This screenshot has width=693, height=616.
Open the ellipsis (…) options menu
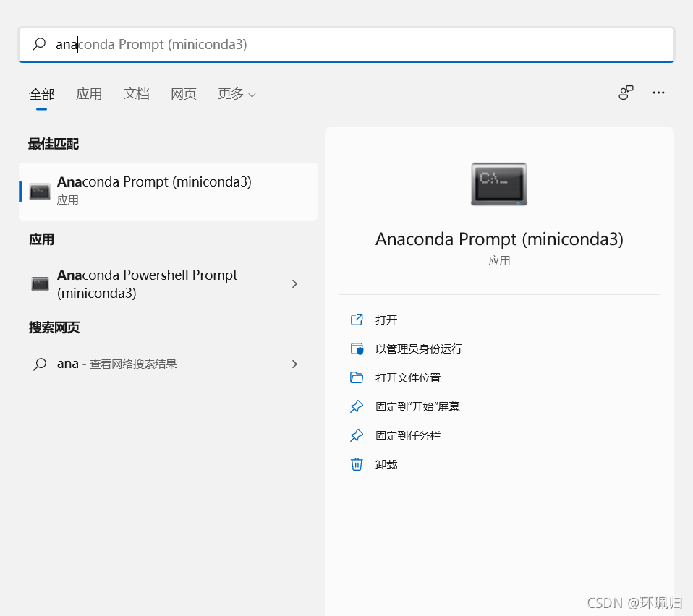[x=658, y=93]
